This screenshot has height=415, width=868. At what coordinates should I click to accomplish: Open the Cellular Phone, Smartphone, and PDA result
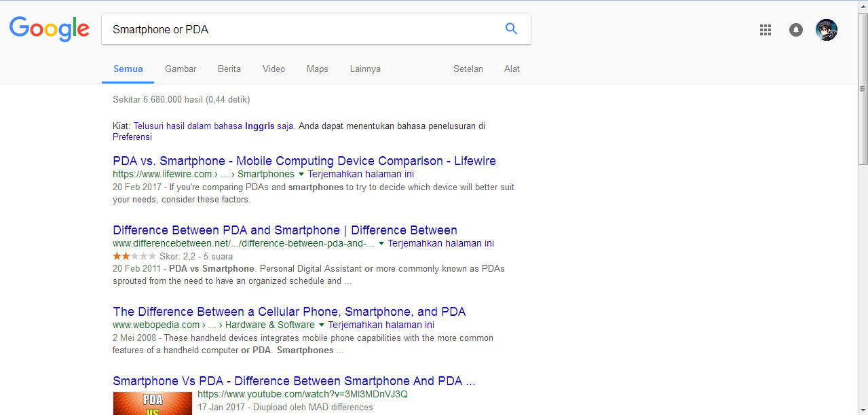289,312
